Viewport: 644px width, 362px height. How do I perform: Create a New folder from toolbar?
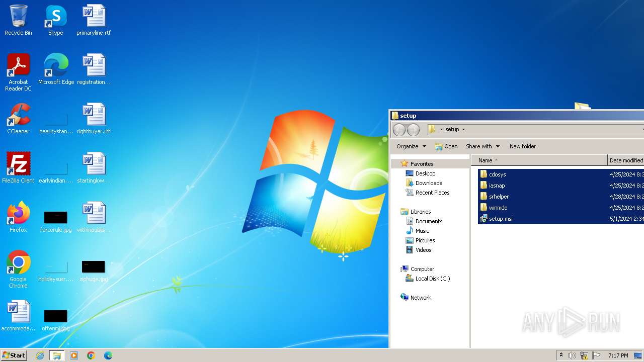(523, 146)
